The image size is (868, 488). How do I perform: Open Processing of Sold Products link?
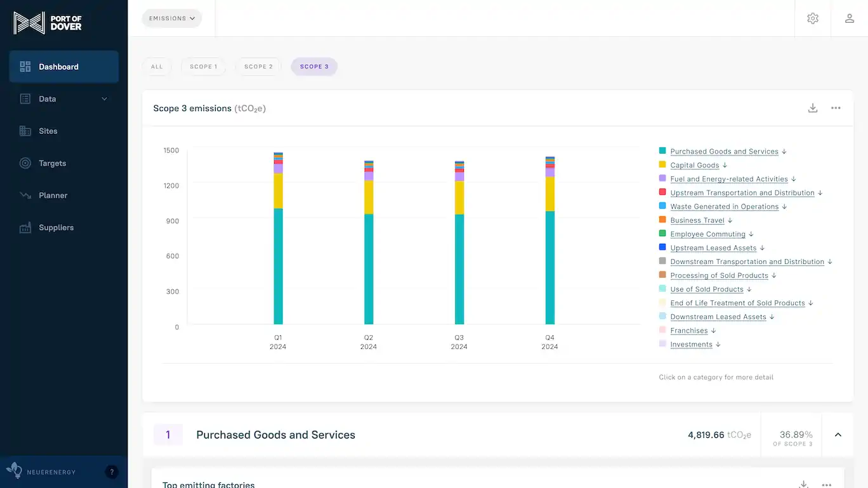720,275
